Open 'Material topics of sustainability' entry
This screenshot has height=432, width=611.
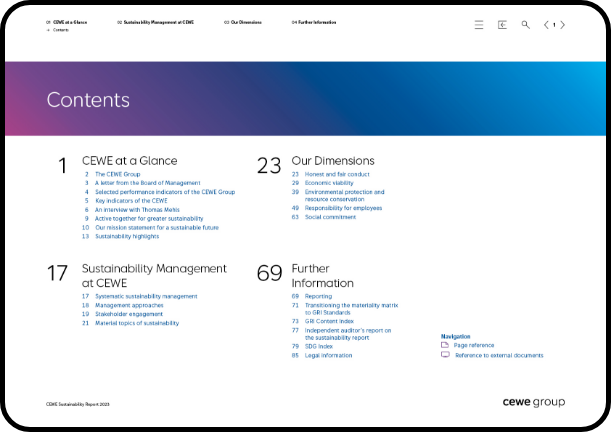coord(137,323)
